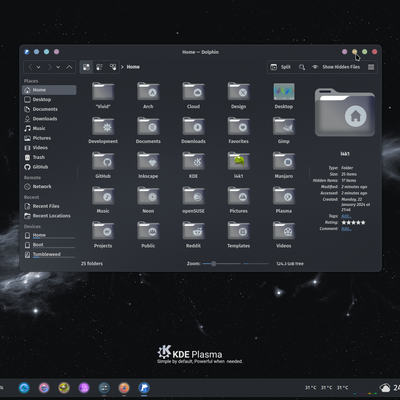This screenshot has width=400, height=400.
Task: Open Trash in the sidebar
Action: 49,157
